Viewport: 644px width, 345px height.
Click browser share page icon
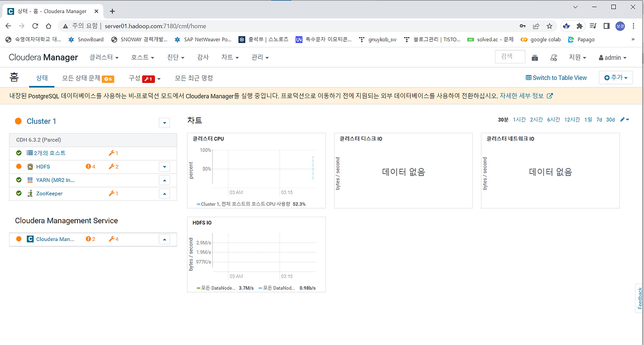(536, 26)
